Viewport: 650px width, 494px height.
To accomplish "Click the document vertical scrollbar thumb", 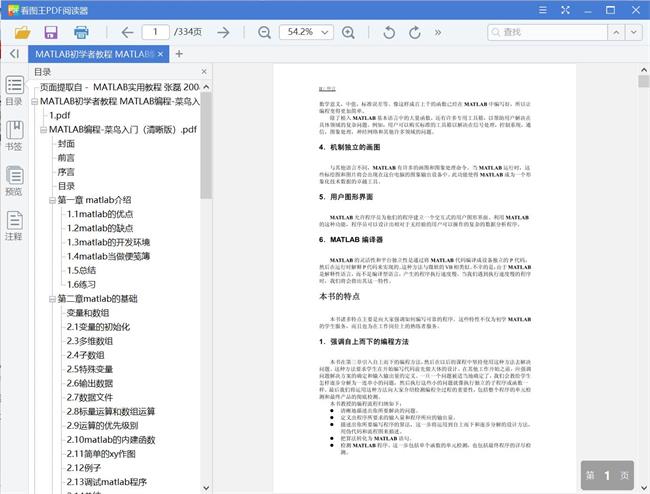I will point(644,81).
